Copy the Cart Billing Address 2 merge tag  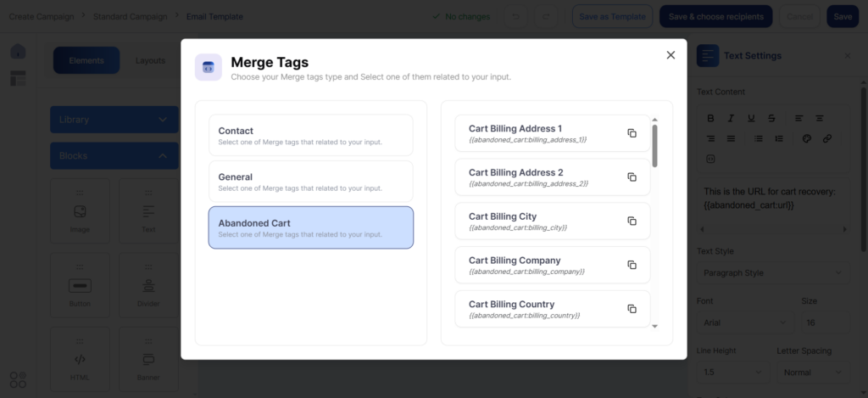(632, 177)
